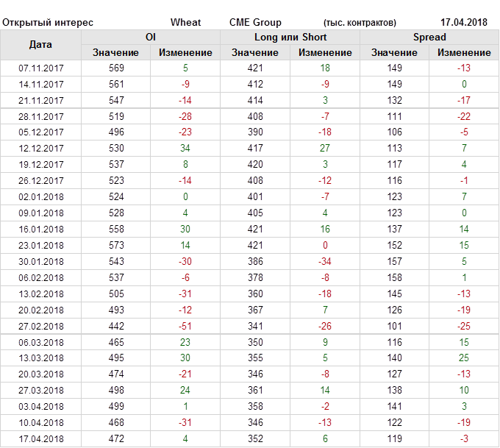Image resolution: width=500 pixels, height=448 pixels.
Task: Click the "Дата" column header
Action: 40,45
